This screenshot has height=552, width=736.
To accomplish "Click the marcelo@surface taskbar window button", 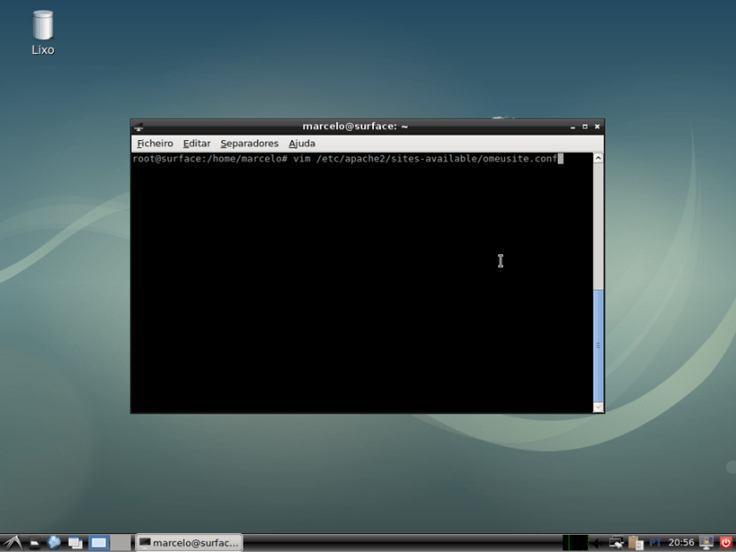I will click(x=188, y=543).
